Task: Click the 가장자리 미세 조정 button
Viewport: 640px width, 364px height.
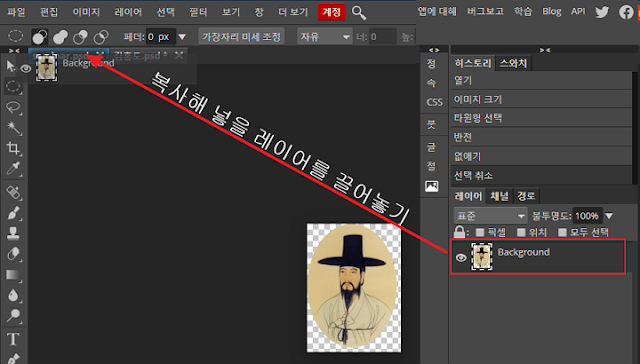Action: (241, 37)
